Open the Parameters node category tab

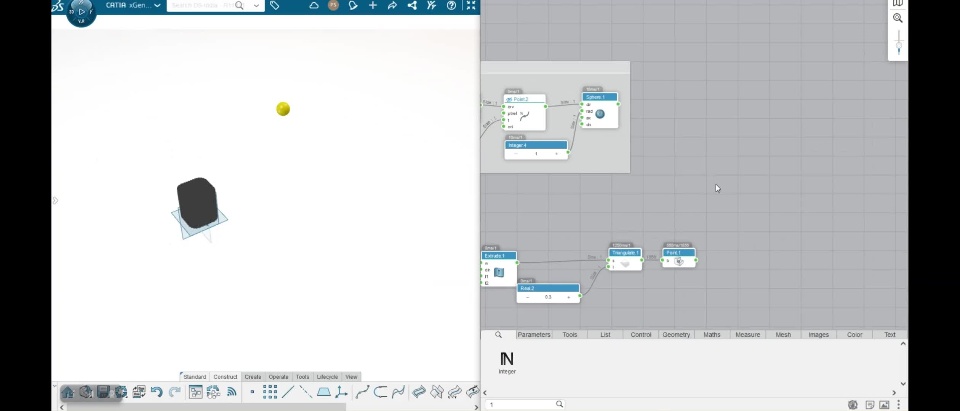pos(534,334)
